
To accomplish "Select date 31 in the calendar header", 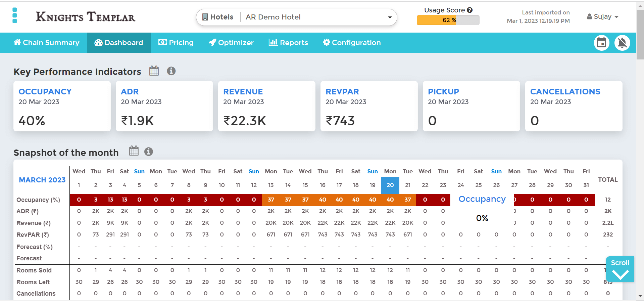I will tap(586, 185).
